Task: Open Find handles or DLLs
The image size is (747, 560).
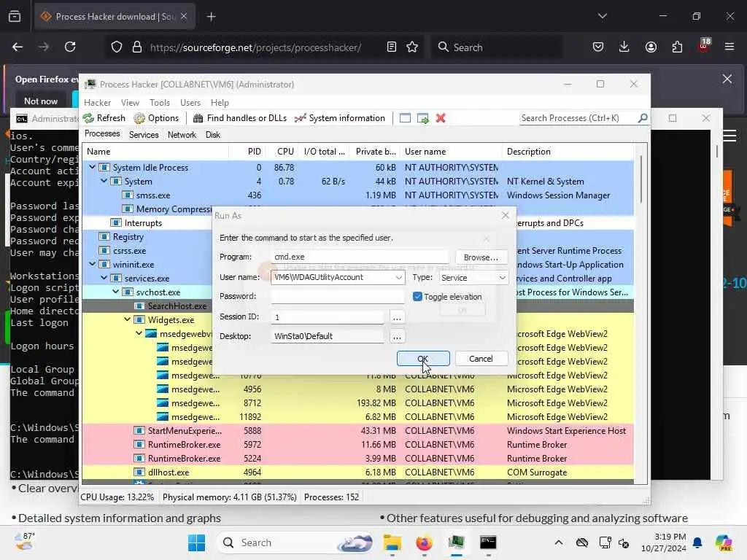Action: [239, 118]
